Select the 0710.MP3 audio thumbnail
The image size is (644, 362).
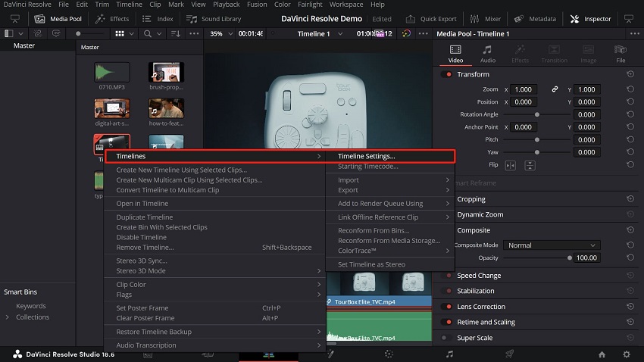(111, 73)
